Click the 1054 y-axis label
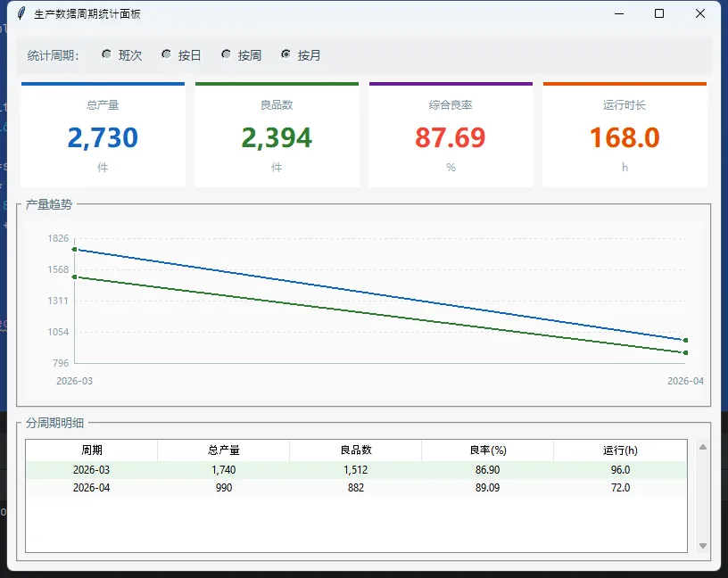Image resolution: width=728 pixels, height=578 pixels. (x=58, y=332)
